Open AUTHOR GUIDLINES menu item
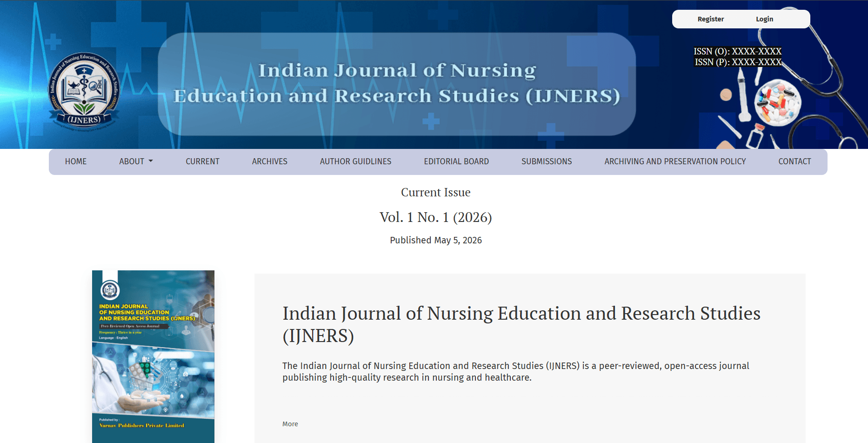This screenshot has width=868, height=443. point(355,161)
